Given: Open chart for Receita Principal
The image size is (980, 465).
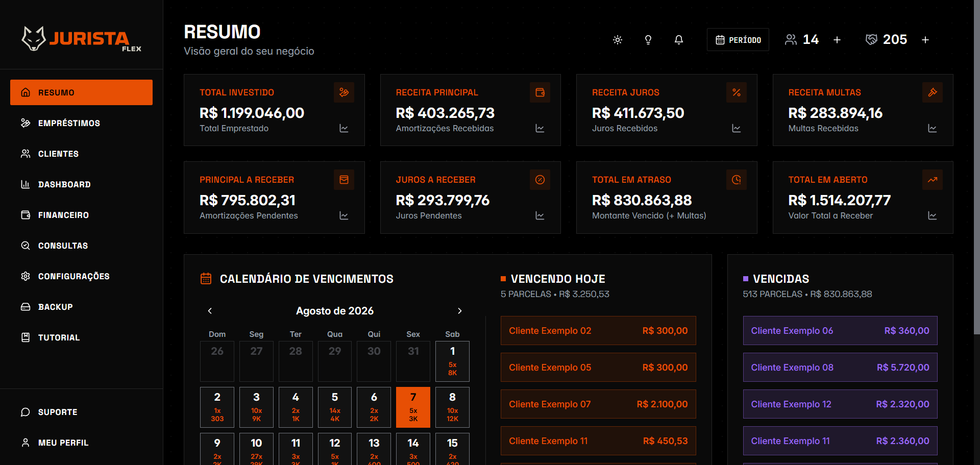Looking at the screenshot, I should (x=540, y=129).
